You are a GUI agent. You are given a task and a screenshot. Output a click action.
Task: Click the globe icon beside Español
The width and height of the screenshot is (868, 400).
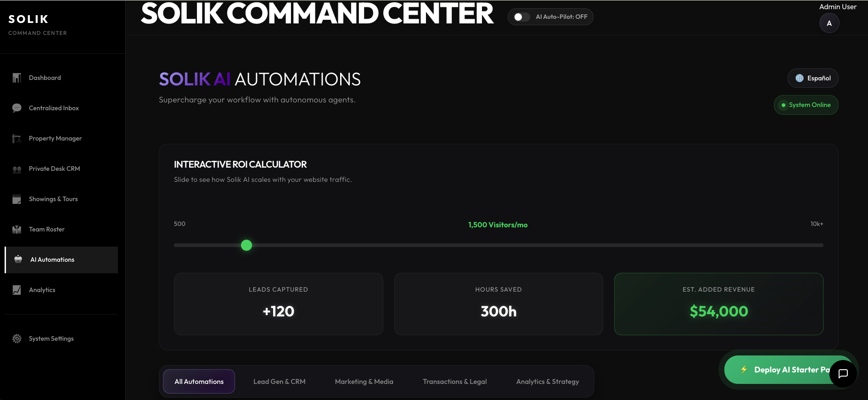[x=800, y=78]
